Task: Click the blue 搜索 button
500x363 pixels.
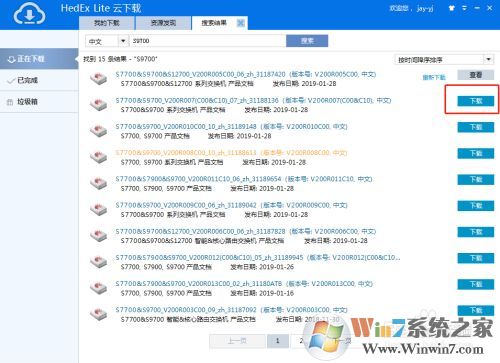Action: (307, 41)
